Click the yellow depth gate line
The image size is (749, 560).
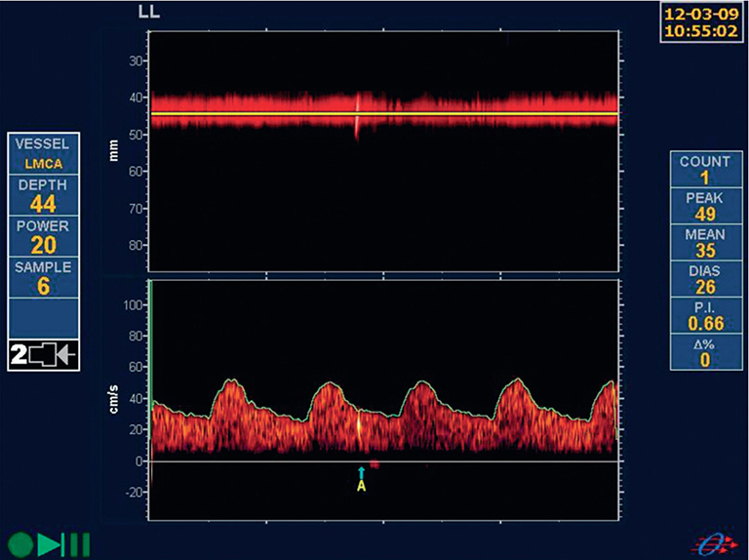pos(384,114)
